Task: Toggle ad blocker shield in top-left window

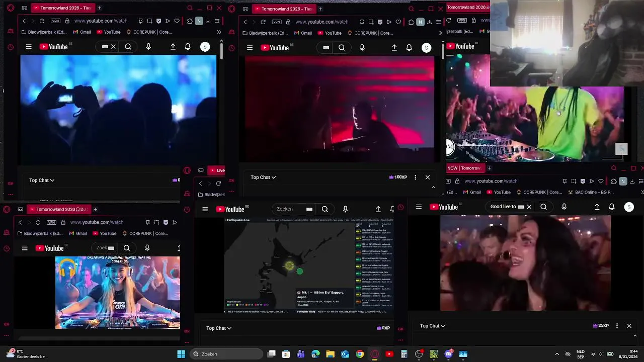Action: (x=158, y=21)
